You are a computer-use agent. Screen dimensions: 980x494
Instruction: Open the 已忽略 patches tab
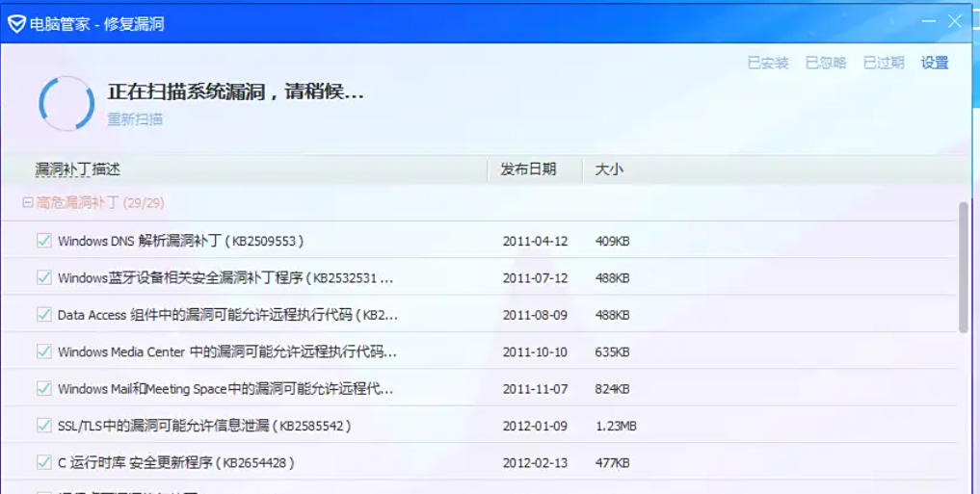click(x=825, y=63)
